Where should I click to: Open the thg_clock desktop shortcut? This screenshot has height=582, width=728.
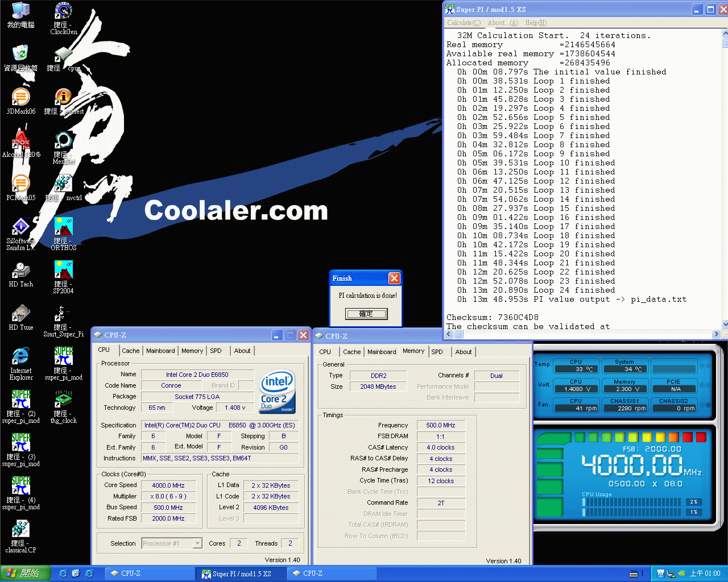point(63,407)
